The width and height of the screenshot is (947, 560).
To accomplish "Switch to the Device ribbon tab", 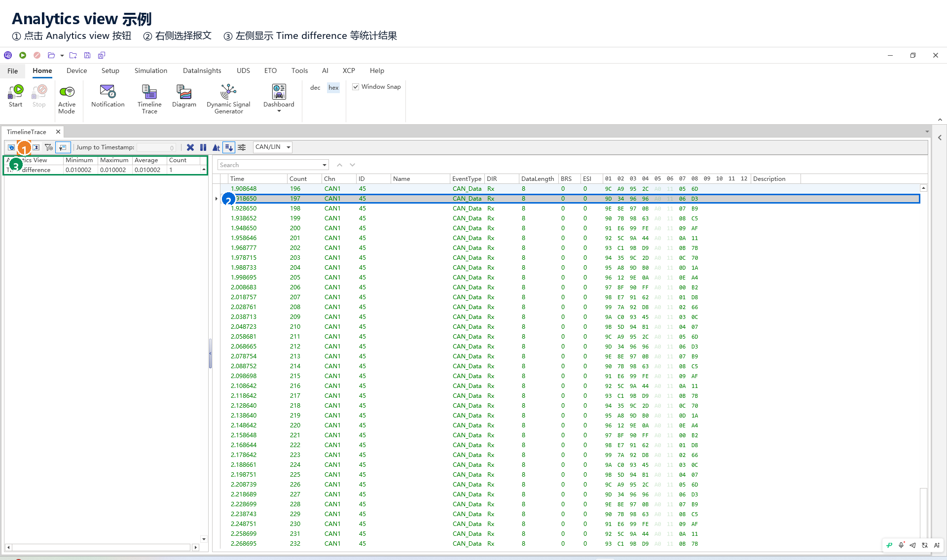I will pos(76,70).
